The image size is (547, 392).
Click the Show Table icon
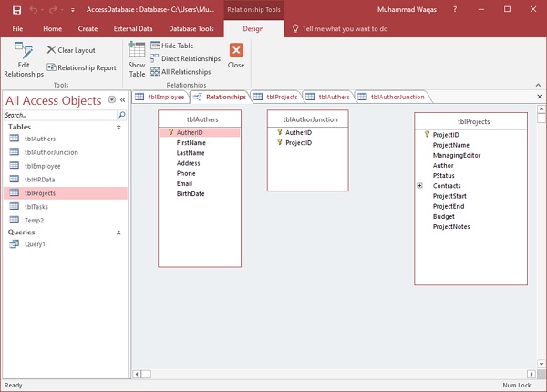pyautogui.click(x=137, y=57)
